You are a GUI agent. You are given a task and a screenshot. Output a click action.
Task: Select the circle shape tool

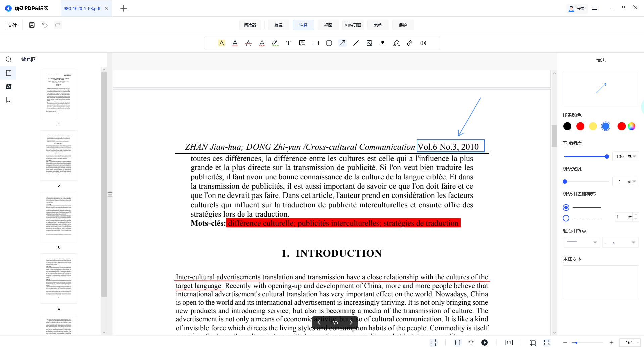pos(329,43)
